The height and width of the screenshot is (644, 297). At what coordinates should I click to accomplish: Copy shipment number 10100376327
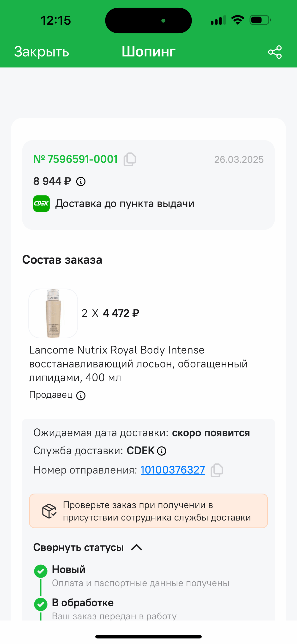click(217, 470)
